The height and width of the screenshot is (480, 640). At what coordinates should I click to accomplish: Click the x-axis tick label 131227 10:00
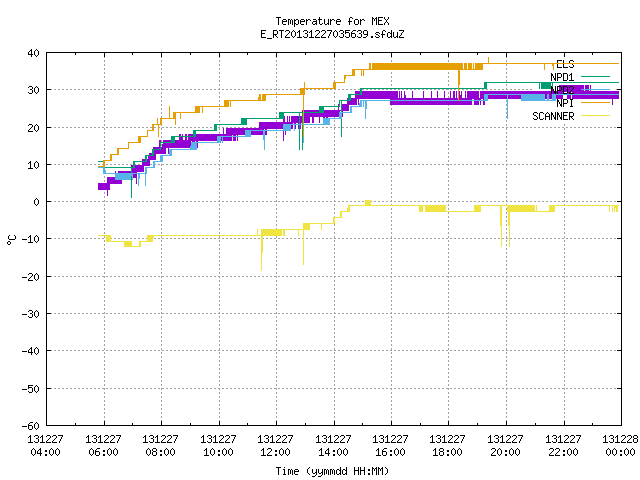pos(218,446)
